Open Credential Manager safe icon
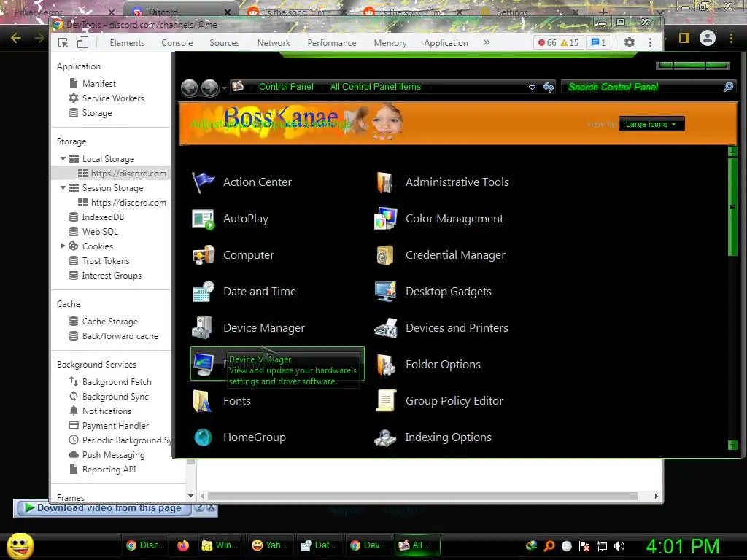 (385, 255)
